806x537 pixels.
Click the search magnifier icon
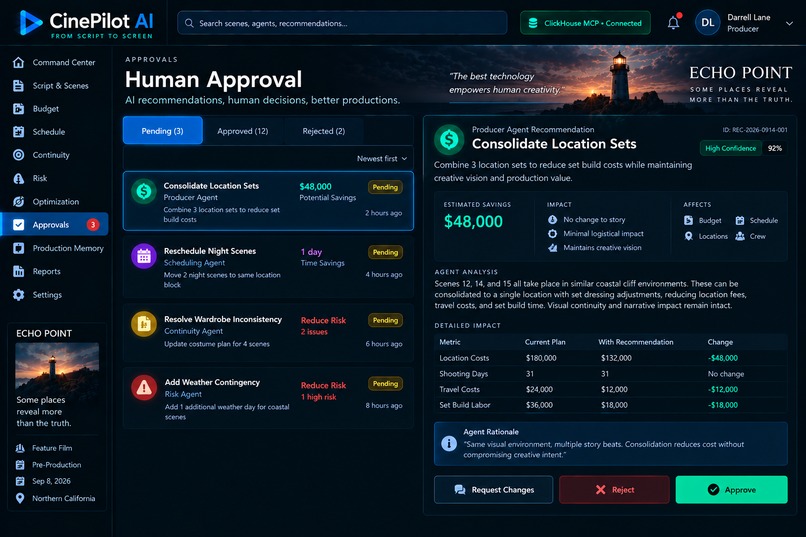(x=189, y=23)
